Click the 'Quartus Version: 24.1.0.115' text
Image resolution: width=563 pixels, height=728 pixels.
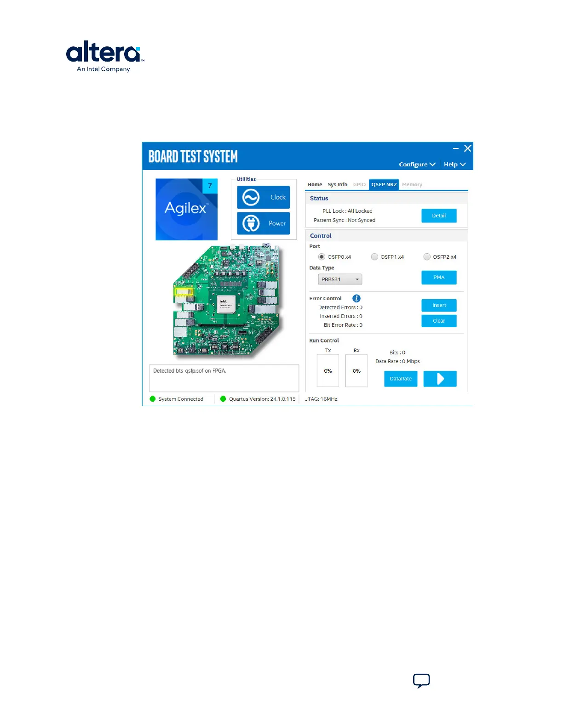click(262, 399)
